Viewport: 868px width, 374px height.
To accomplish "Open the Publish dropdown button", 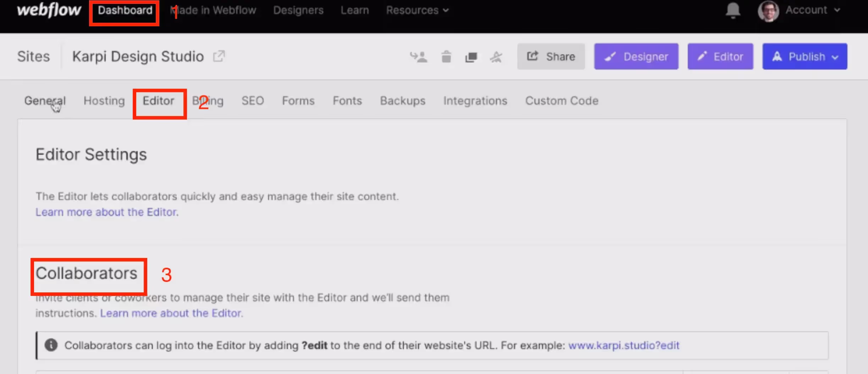I will 805,56.
